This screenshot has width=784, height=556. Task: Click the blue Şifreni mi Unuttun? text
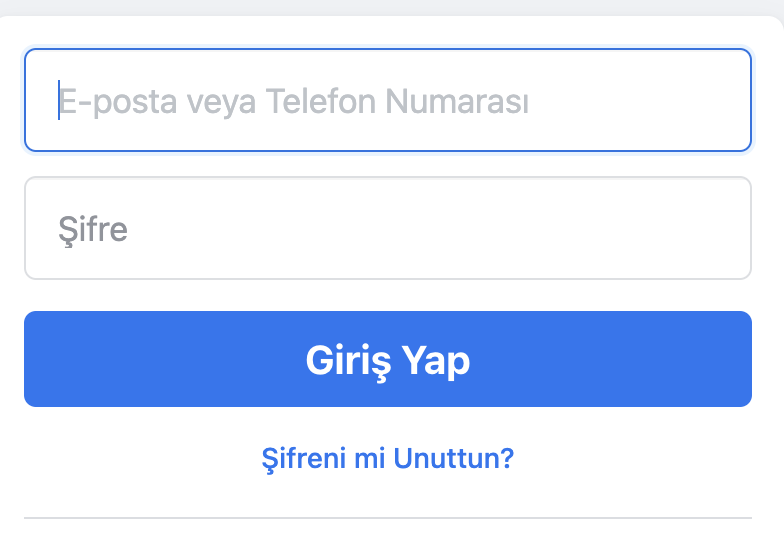[x=387, y=459]
